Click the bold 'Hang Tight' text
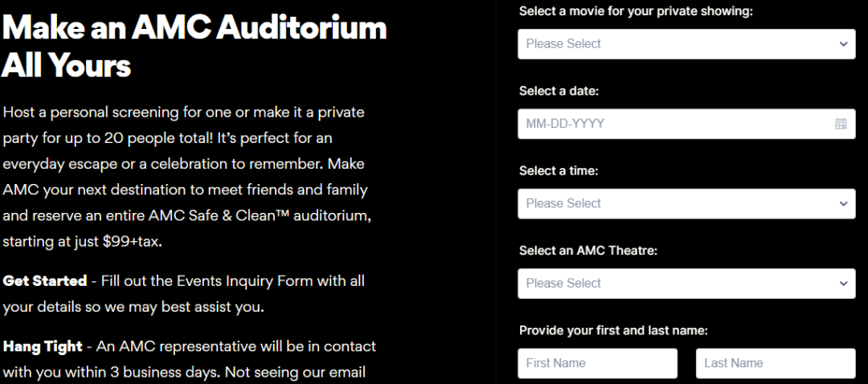Image resolution: width=868 pixels, height=384 pixels. coord(43,346)
